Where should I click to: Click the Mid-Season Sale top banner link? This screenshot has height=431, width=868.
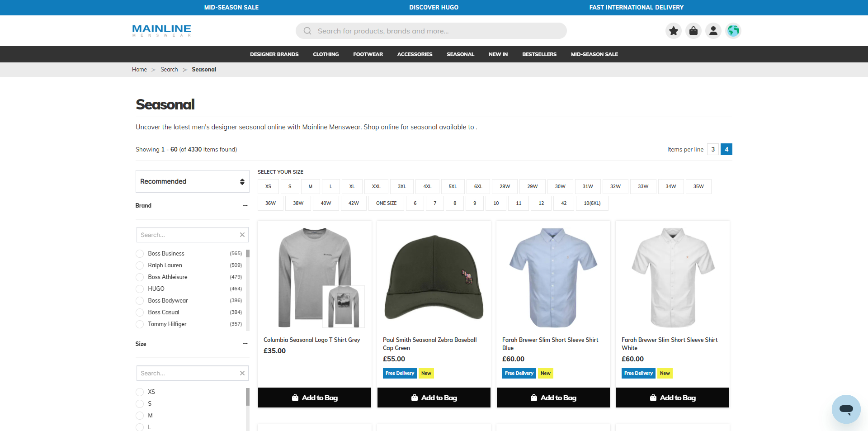pyautogui.click(x=231, y=7)
